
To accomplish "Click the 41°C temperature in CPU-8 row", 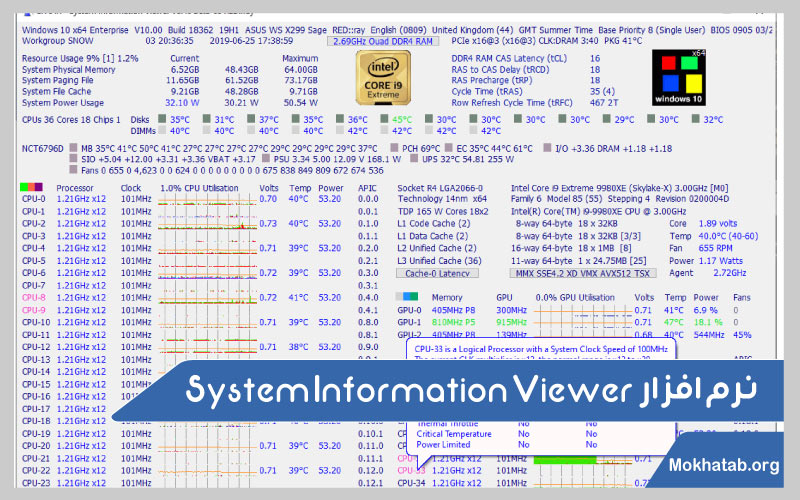I will (x=298, y=297).
